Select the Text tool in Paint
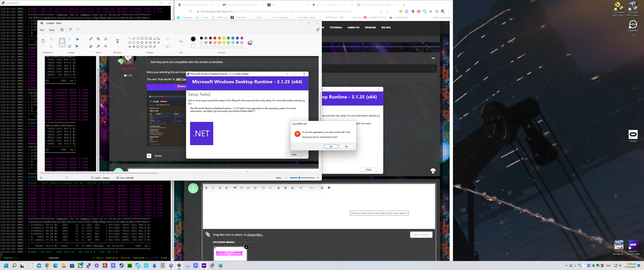The image size is (644, 270). coord(106,39)
